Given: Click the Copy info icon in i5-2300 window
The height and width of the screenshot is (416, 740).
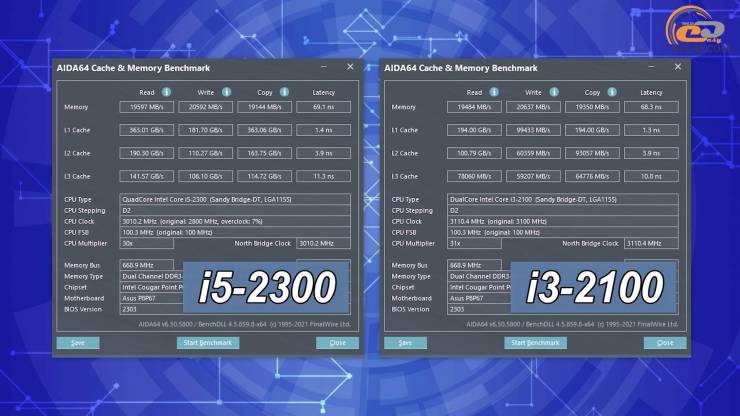Looking at the screenshot, I should click(x=284, y=92).
